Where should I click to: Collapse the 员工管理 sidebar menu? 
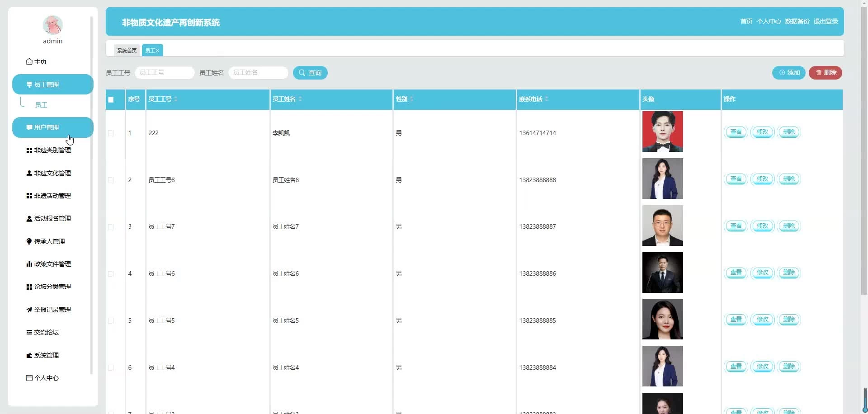pos(53,85)
